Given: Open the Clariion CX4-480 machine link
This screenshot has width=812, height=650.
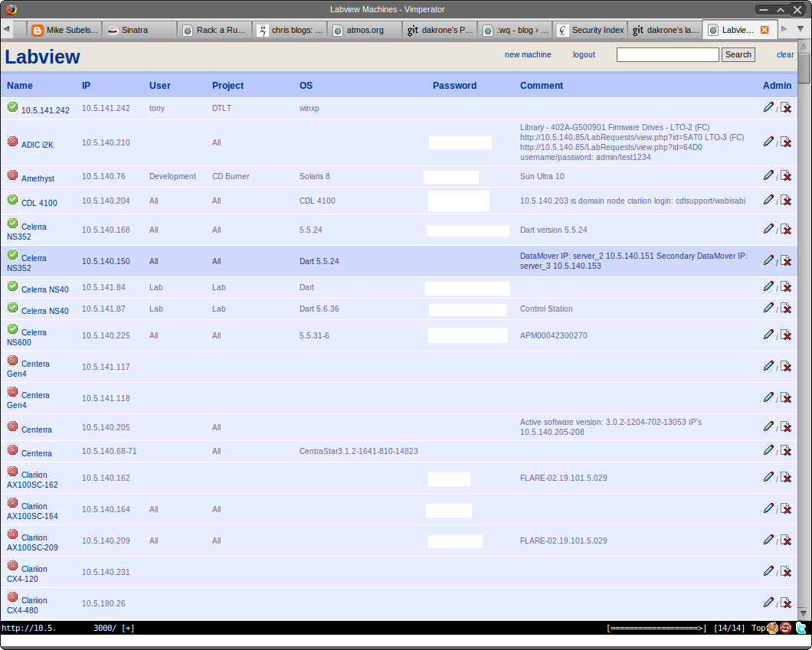Looking at the screenshot, I should click(x=26, y=606).
